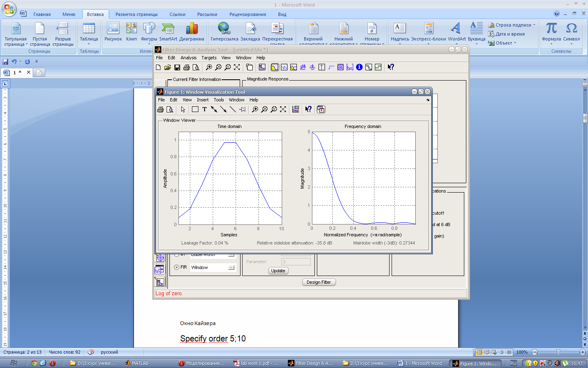Click Zoom In icon in Window Visualization Tool
588x368 pixels.
(x=255, y=110)
